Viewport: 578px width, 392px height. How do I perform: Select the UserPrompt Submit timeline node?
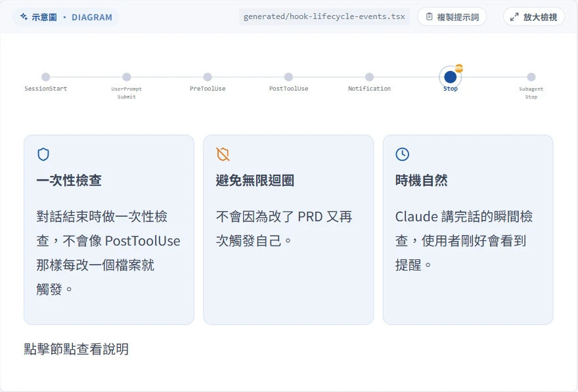(126, 77)
